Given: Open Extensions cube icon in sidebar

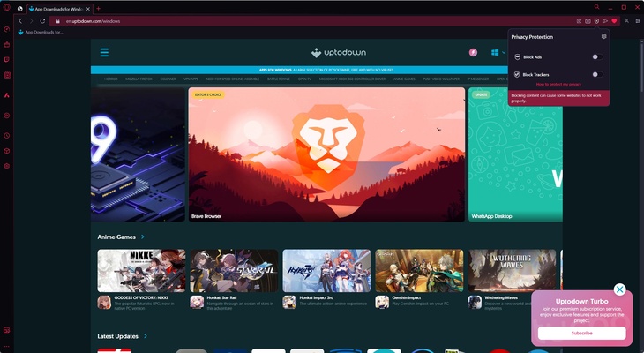Looking at the screenshot, I should click(6, 151).
